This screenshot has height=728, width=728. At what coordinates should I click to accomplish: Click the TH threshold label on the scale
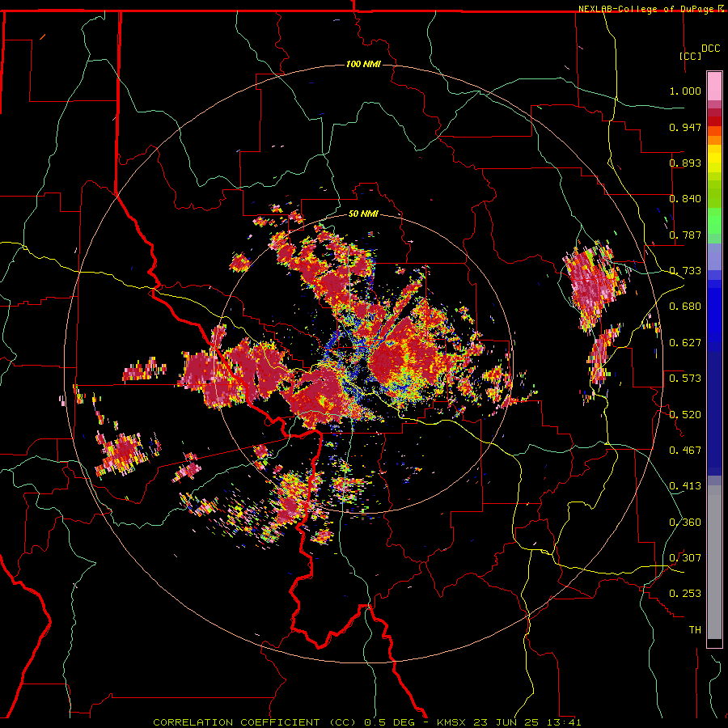(x=695, y=630)
